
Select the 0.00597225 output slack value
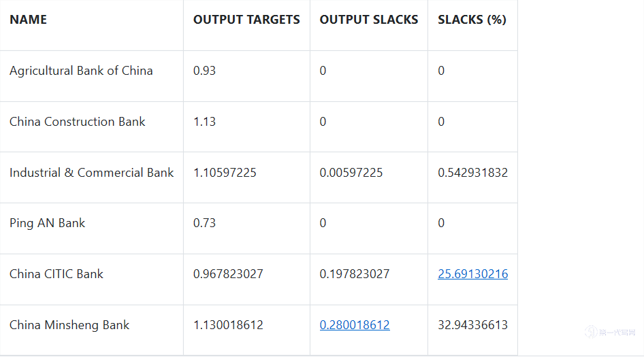(351, 172)
